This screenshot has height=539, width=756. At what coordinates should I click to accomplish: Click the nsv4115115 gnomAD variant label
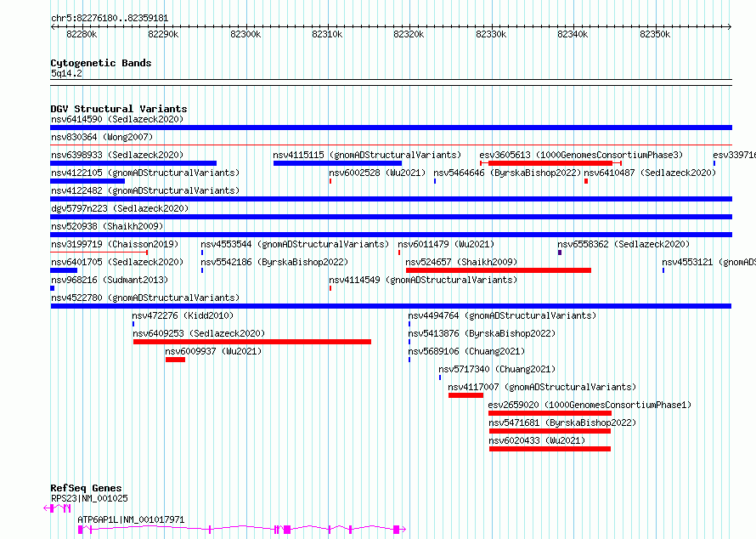coord(367,155)
